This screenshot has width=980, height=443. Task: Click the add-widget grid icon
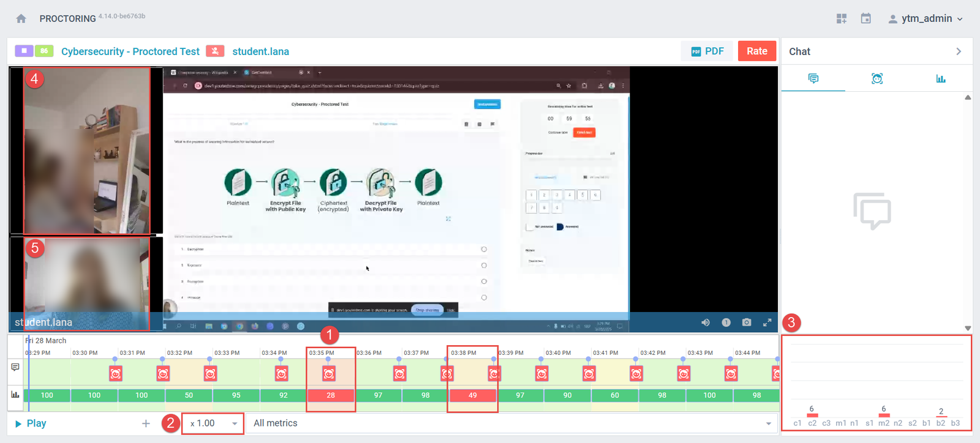coord(842,18)
